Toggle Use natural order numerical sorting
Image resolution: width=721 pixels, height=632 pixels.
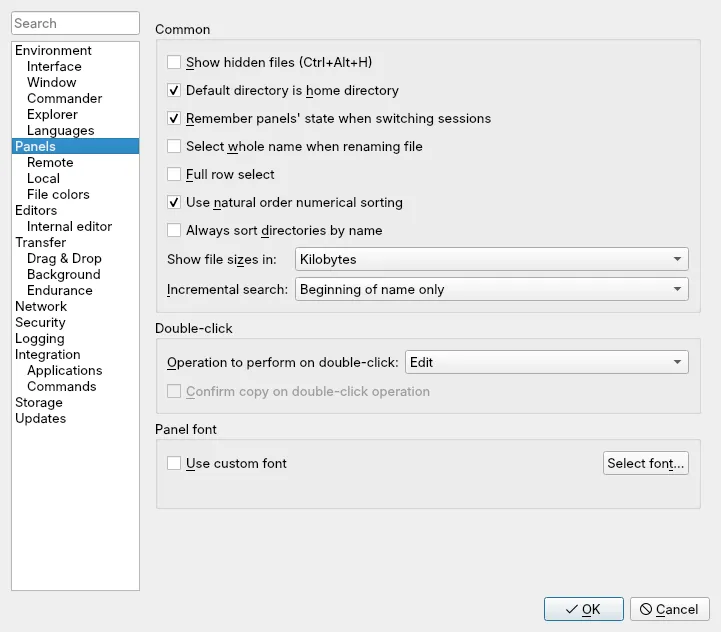174,202
